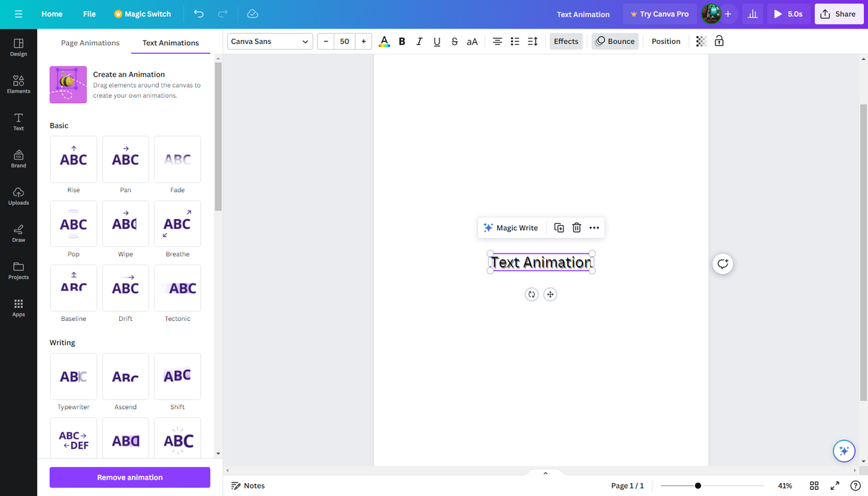Click the Remove animation button
Image resolution: width=868 pixels, height=496 pixels.
click(x=129, y=477)
